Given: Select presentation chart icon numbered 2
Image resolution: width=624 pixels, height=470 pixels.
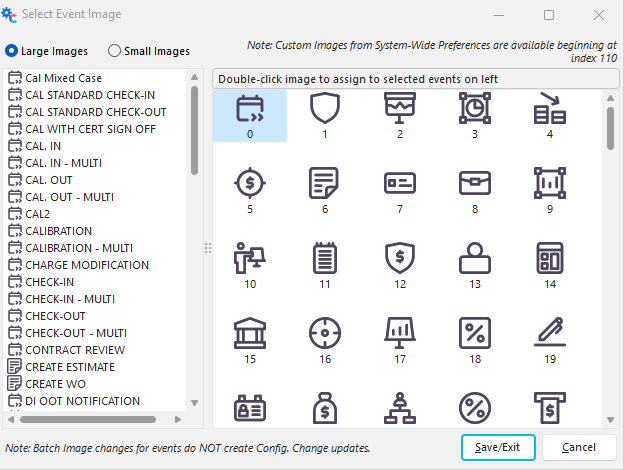Looking at the screenshot, I should pos(400,108).
